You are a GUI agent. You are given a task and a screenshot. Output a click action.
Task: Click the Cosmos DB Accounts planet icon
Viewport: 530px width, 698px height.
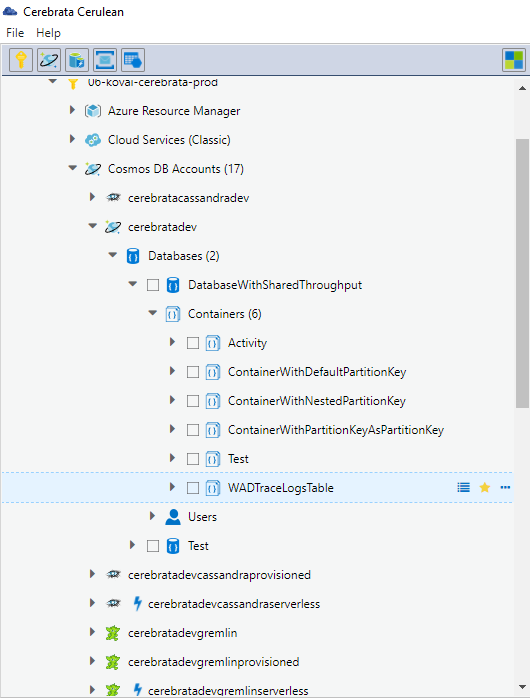click(93, 169)
